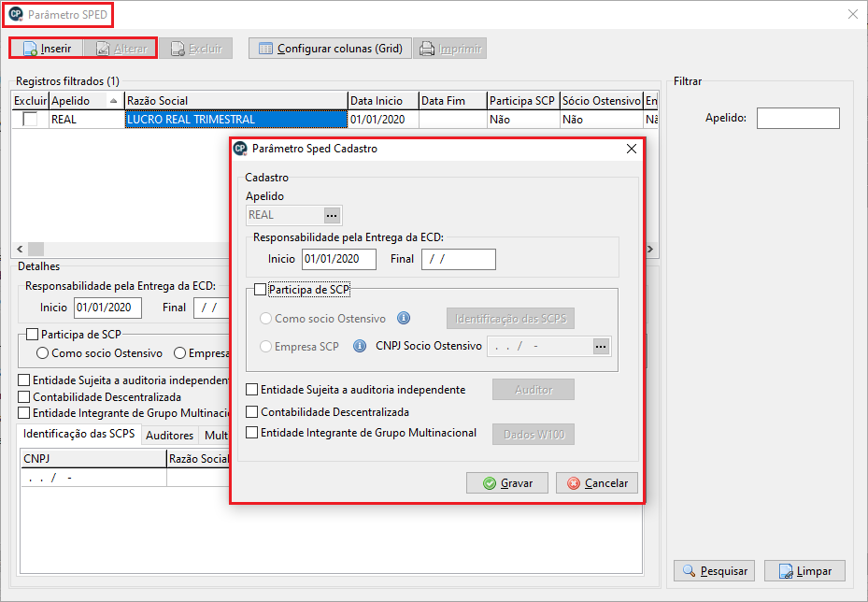Open Configurar colunas (Grid) settings
This screenshot has height=602, width=868.
pyautogui.click(x=330, y=49)
